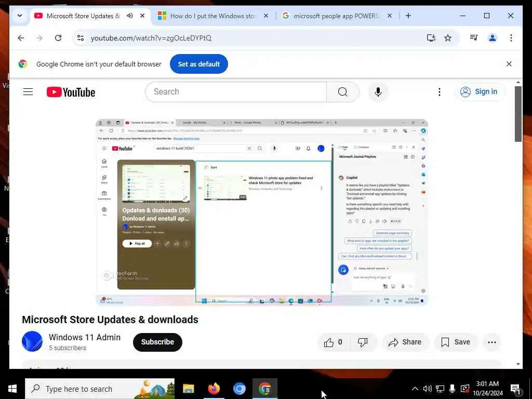Open YouTube settings three-dot menu
Viewport: 532px width, 399px height.
tap(440, 91)
